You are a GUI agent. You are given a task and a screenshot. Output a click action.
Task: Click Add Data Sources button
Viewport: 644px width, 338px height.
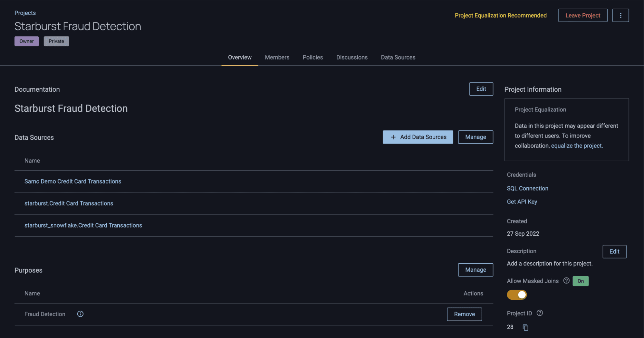click(418, 137)
